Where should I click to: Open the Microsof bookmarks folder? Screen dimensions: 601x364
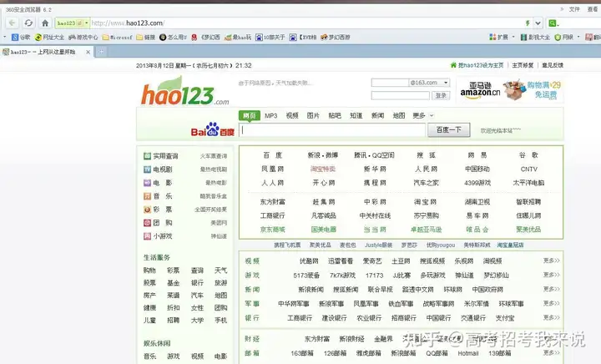point(118,38)
